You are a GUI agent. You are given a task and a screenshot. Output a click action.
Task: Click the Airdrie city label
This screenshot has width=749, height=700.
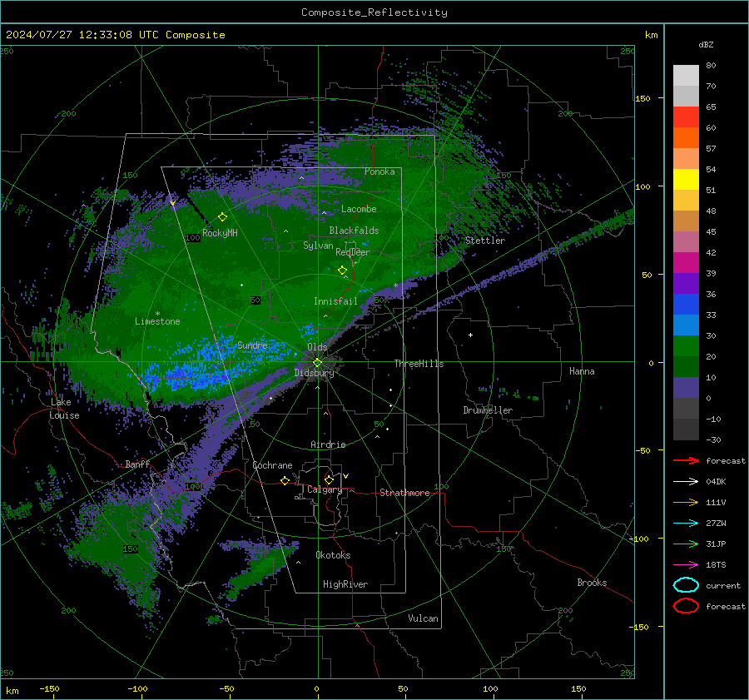[x=328, y=444]
